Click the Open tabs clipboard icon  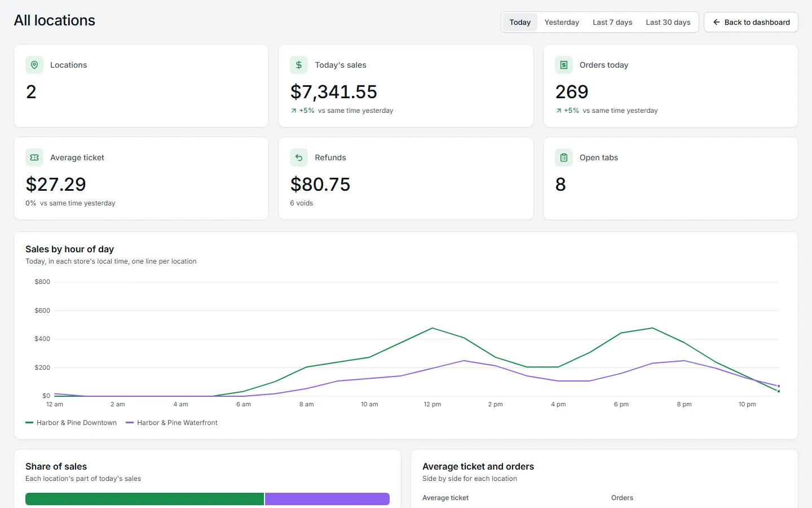pyautogui.click(x=564, y=157)
